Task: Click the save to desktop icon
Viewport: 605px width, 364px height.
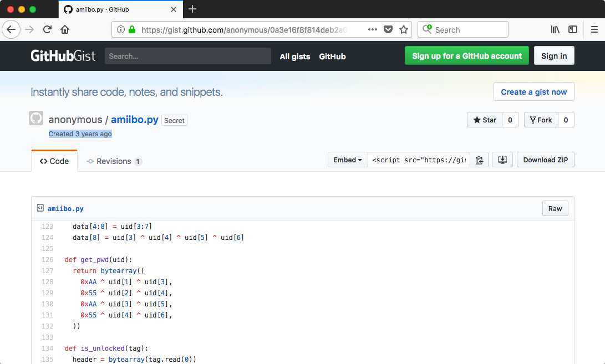Action: point(502,160)
